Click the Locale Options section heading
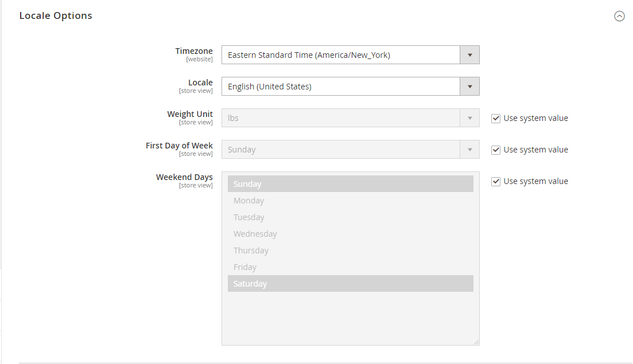 [55, 15]
